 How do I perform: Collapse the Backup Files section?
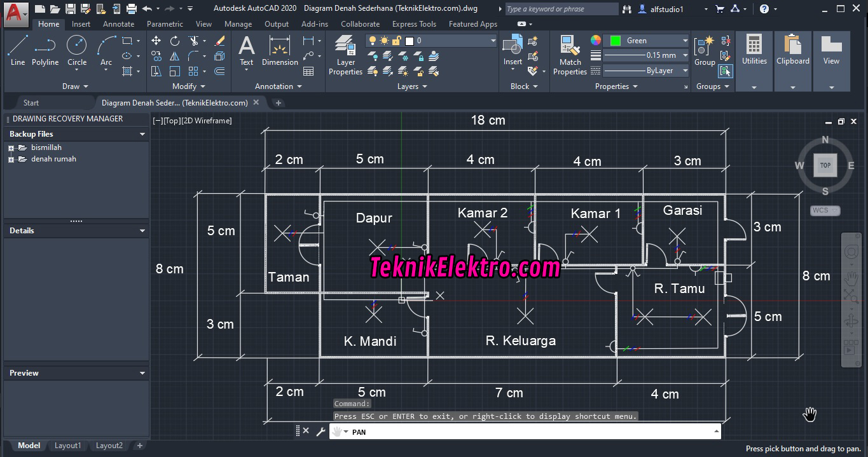pyautogui.click(x=142, y=134)
